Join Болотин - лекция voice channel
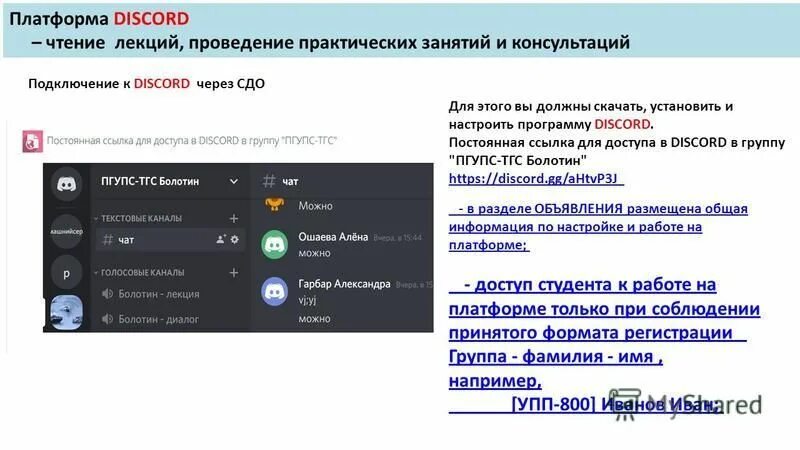 click(x=151, y=294)
